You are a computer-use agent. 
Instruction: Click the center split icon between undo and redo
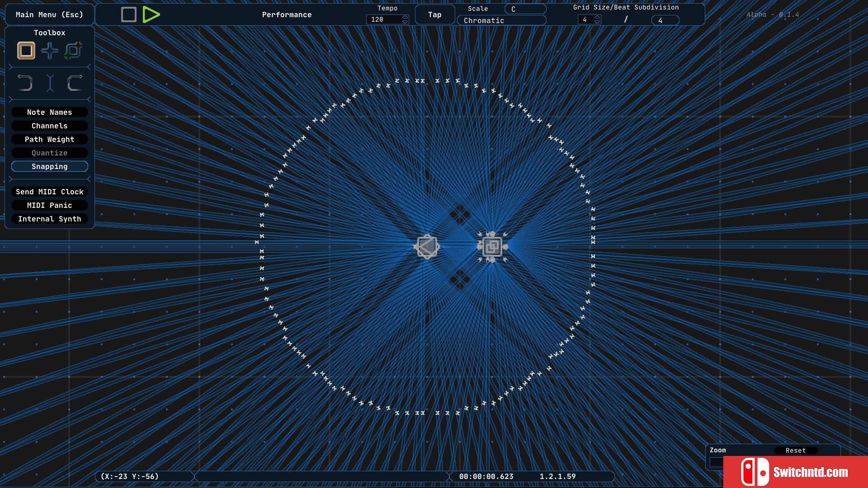click(x=50, y=83)
